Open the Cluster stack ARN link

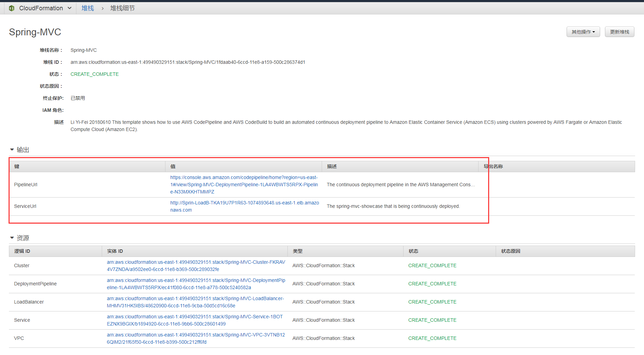point(196,265)
